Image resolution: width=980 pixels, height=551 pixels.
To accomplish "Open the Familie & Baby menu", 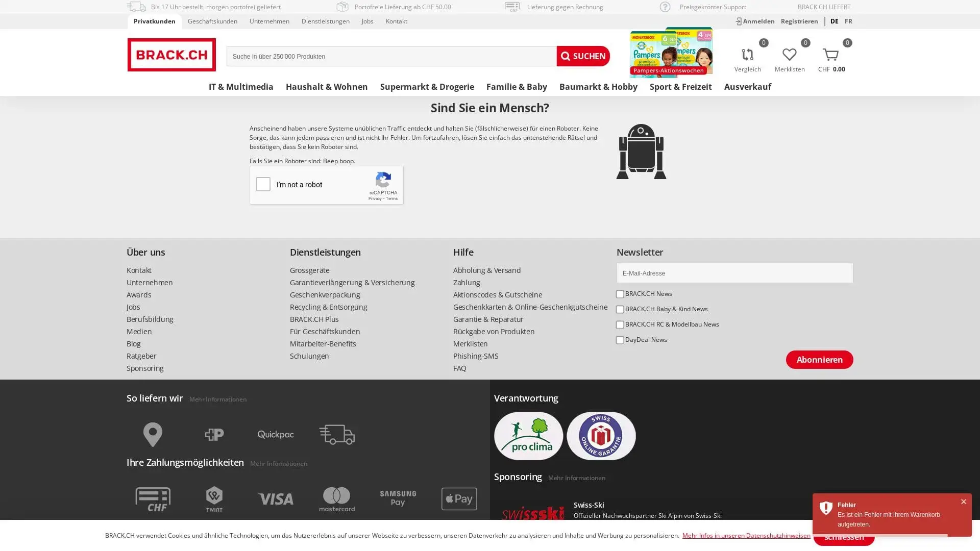I will (x=517, y=87).
